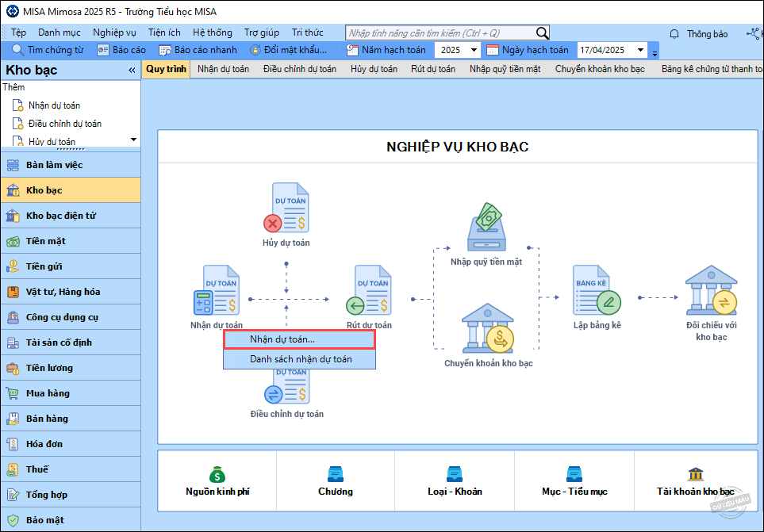Viewport: 764px width, 532px height.
Task: Click Điều chỉnh dự toán under Thêm
Action: (x=65, y=124)
